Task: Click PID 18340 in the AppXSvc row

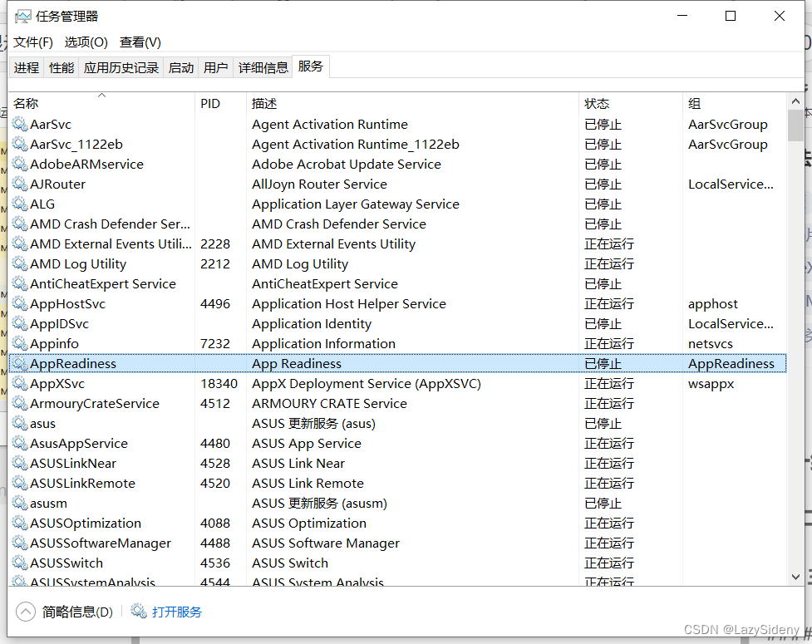Action: tap(219, 384)
